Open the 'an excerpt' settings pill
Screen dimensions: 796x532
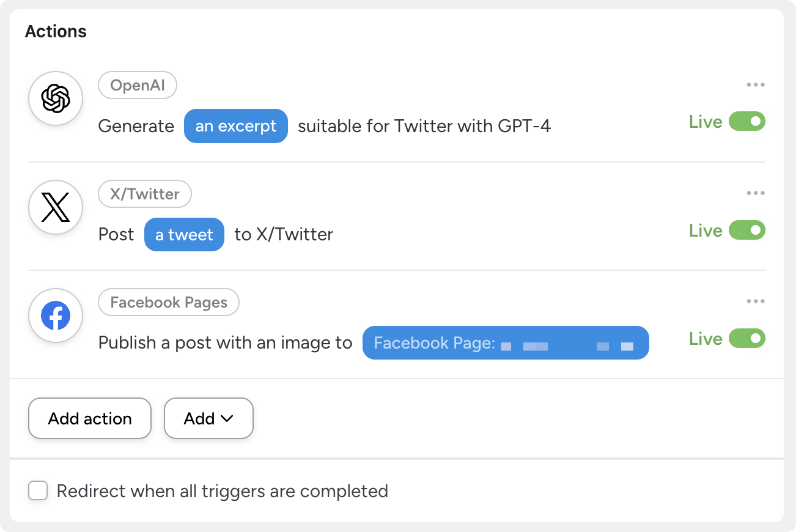click(x=235, y=126)
